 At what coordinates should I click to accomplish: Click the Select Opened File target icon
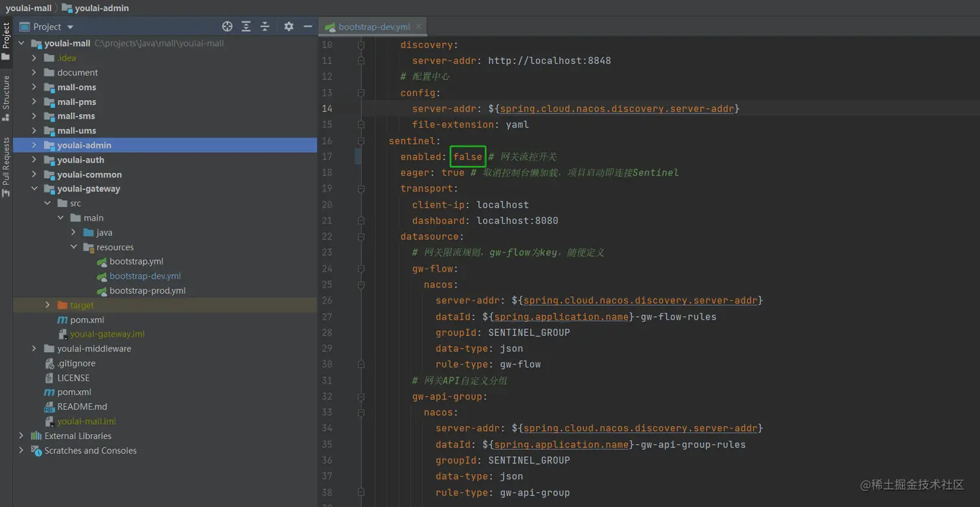tap(227, 27)
